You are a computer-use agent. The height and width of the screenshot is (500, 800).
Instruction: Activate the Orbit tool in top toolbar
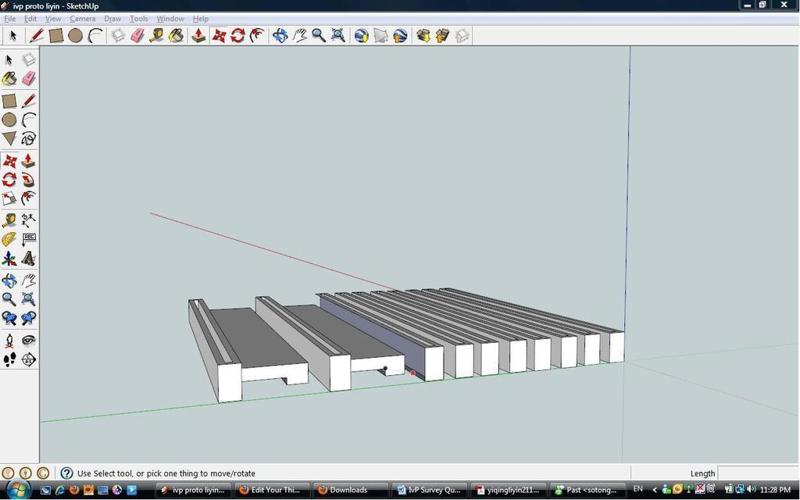tap(280, 36)
